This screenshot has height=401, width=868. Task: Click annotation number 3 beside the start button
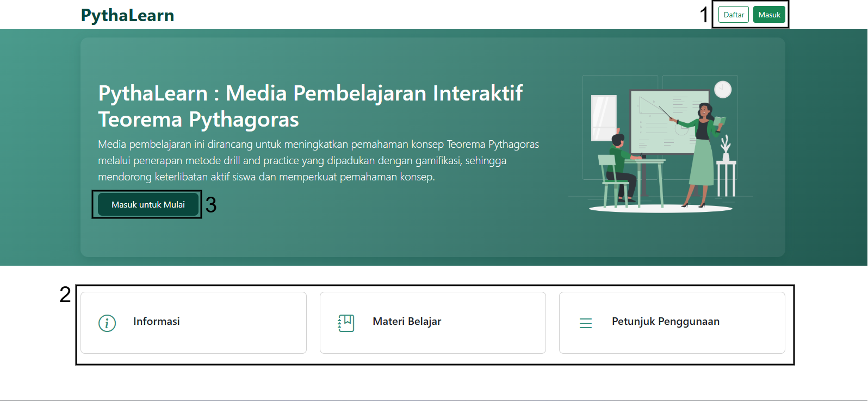pyautogui.click(x=211, y=205)
